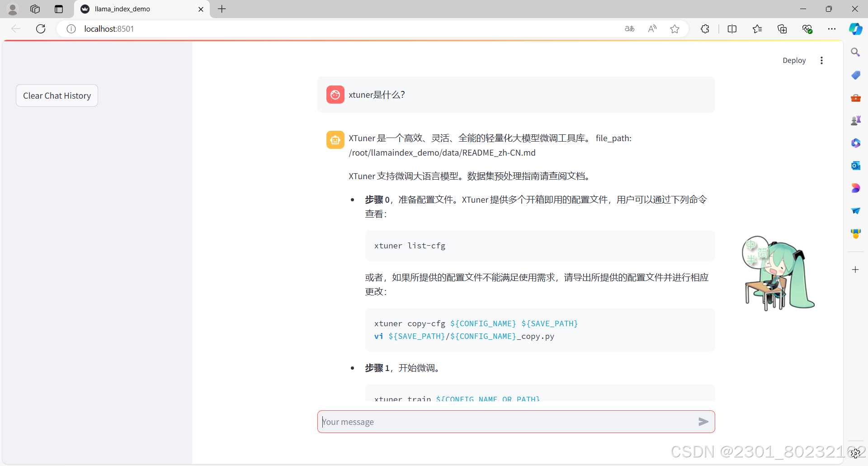This screenshot has height=466, width=868.
Task: Open the Favorites list icon
Action: tap(757, 29)
